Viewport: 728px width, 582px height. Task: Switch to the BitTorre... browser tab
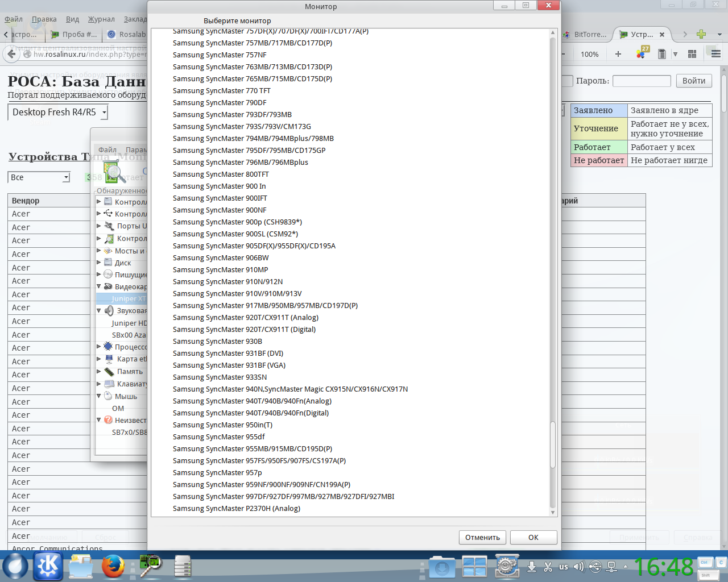(x=585, y=35)
